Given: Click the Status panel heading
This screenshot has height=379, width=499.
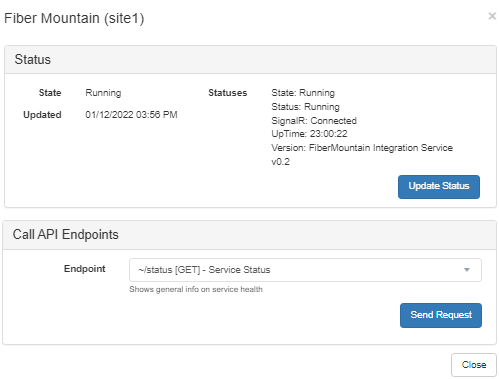Looking at the screenshot, I should pyautogui.click(x=33, y=59).
